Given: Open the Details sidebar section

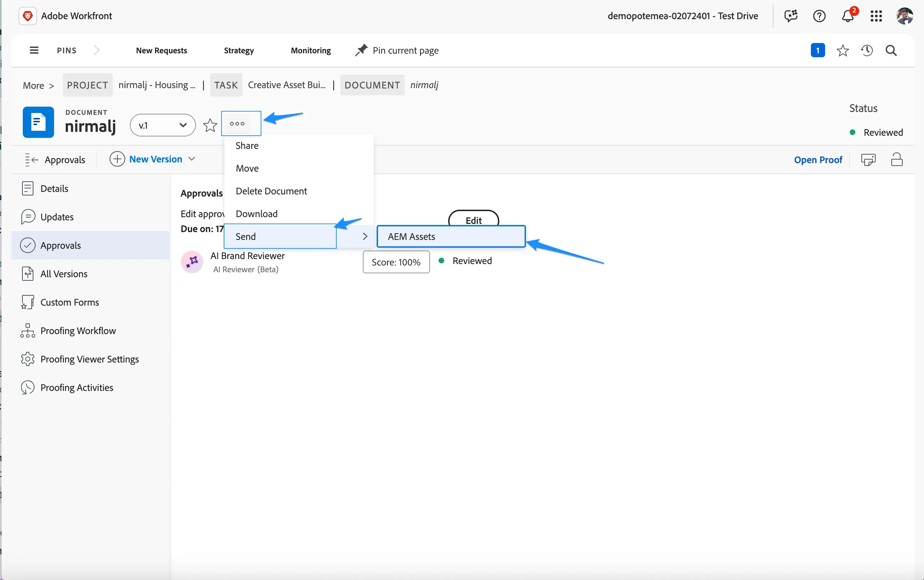Looking at the screenshot, I should 91,188.
